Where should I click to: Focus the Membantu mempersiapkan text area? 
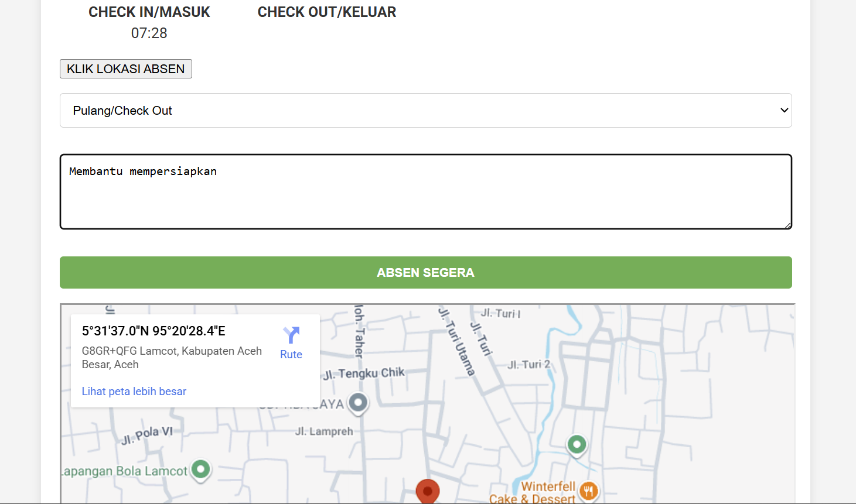425,192
